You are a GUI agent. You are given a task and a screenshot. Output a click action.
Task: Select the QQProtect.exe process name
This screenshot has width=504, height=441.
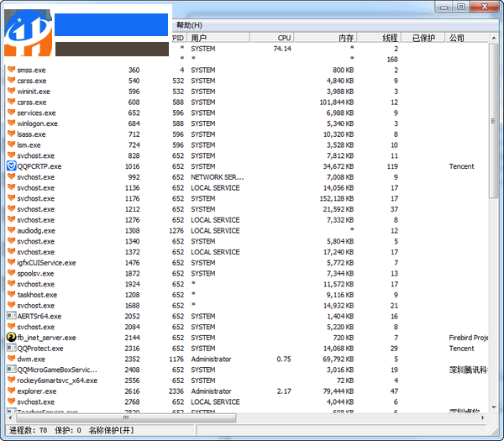(x=40, y=348)
